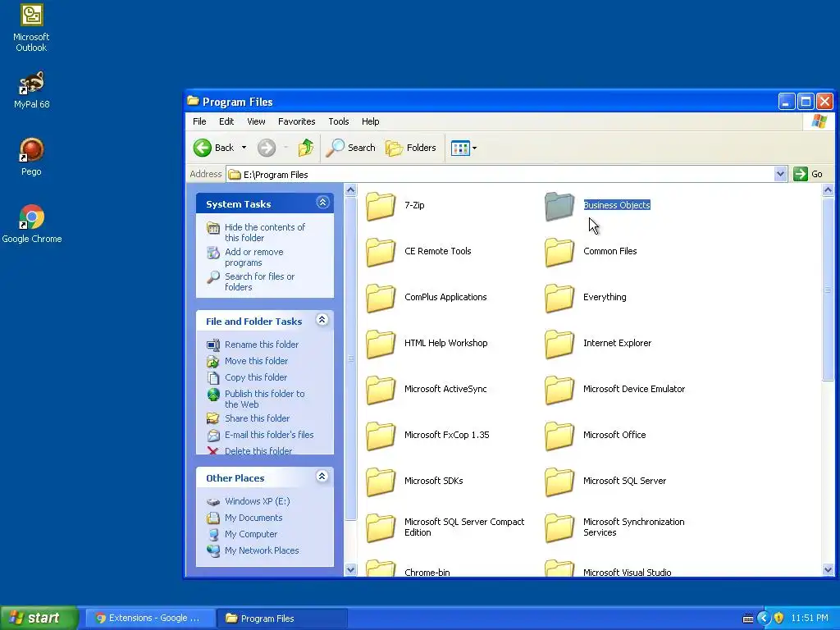
Task: Click Hide the contents of this folder
Action: click(256, 232)
